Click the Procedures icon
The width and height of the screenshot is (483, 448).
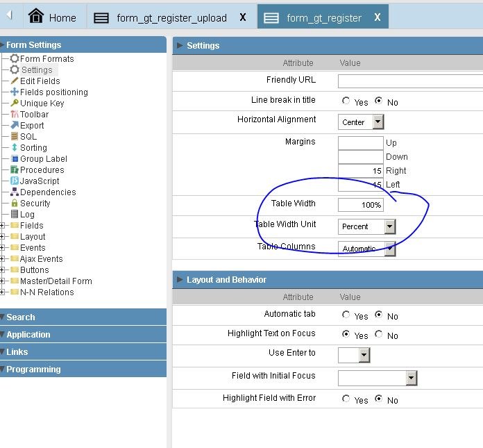tap(15, 169)
